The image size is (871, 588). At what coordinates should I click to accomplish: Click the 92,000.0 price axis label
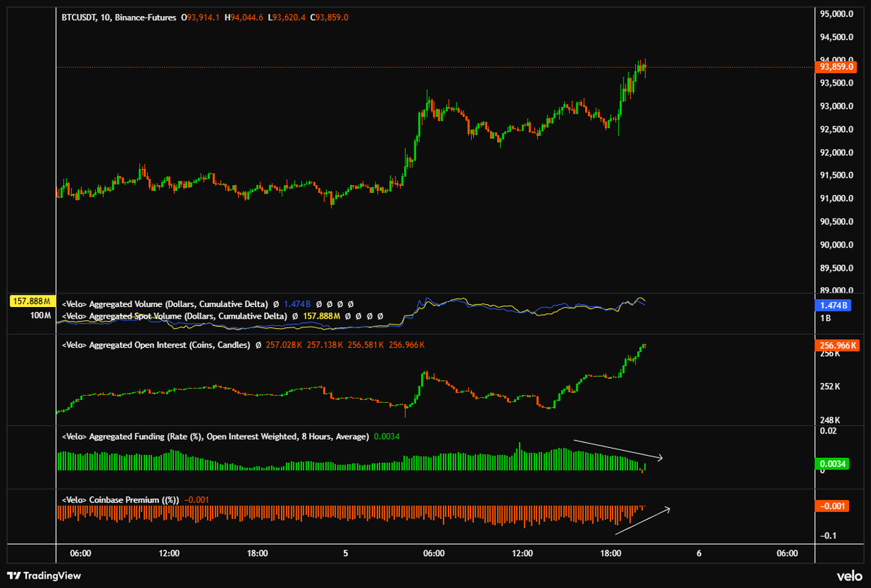point(835,152)
